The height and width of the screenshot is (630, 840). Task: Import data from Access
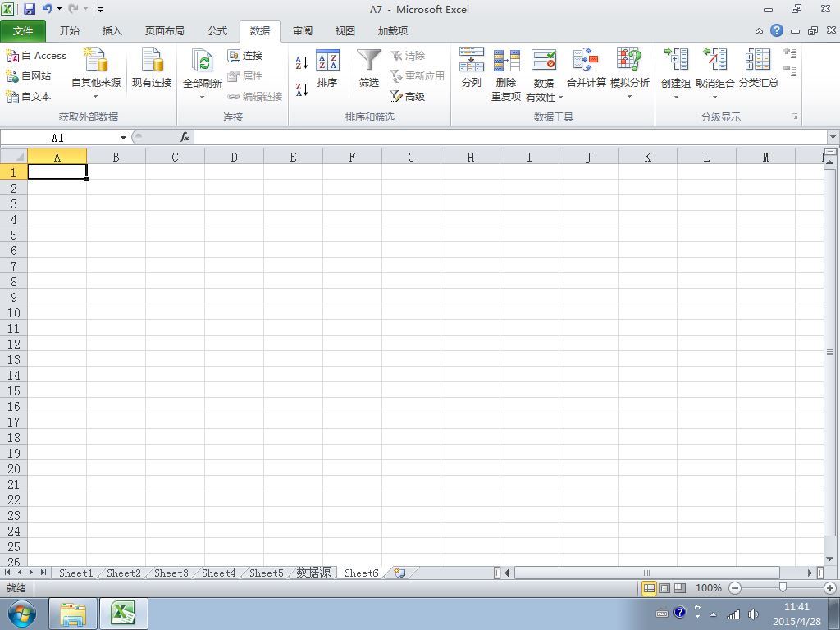point(36,56)
